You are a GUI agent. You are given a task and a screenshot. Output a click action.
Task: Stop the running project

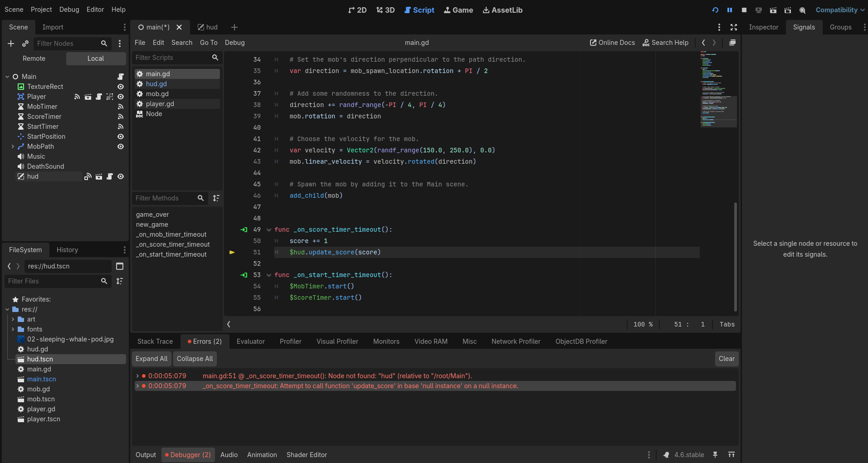(x=744, y=10)
